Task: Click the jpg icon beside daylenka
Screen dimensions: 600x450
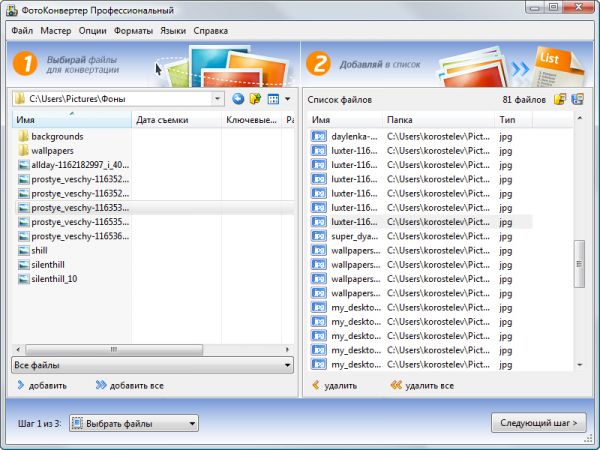Action: tap(318, 136)
